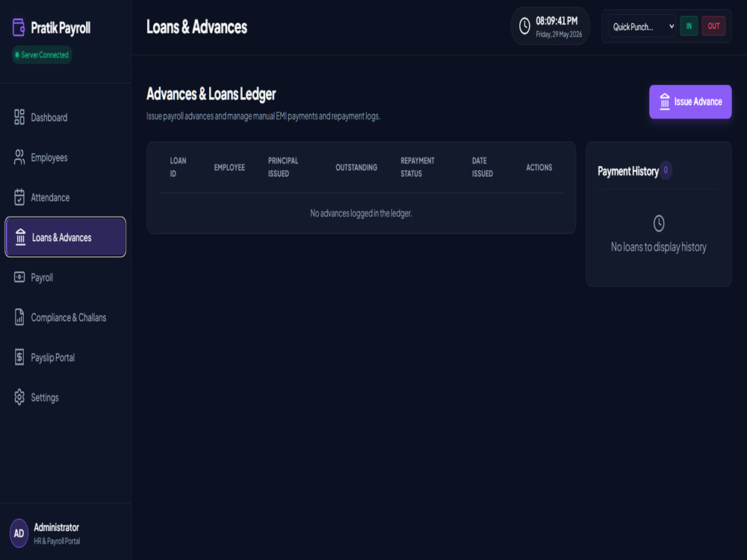Click the 08:09:41 PM time display
The height and width of the screenshot is (560, 747).
coord(557,21)
